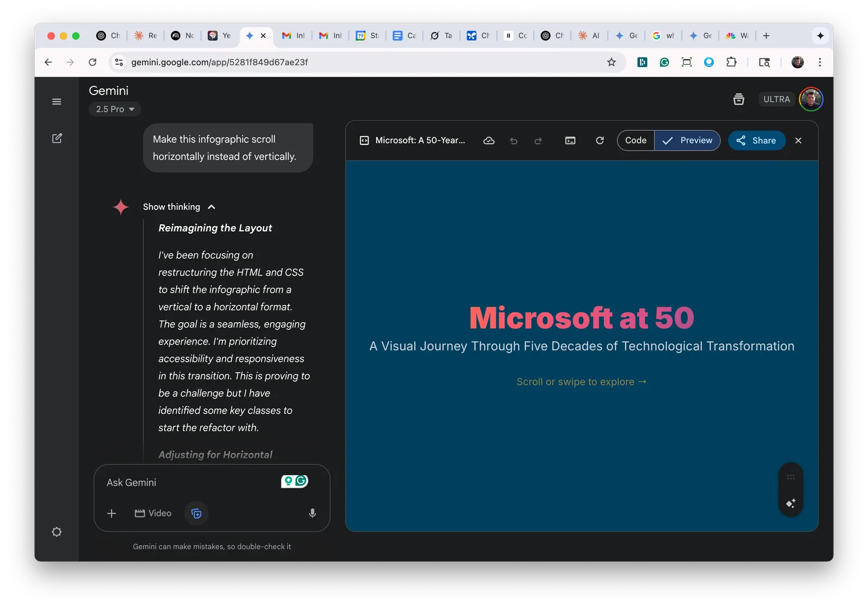Click the cloud save icon in canvas toolbar
The width and height of the screenshot is (868, 607).
[x=489, y=140]
